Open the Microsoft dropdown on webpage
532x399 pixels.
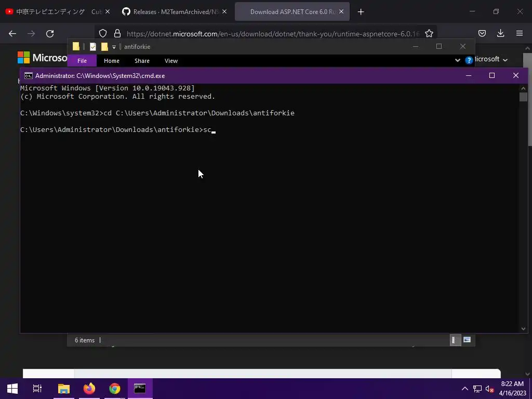point(491,59)
